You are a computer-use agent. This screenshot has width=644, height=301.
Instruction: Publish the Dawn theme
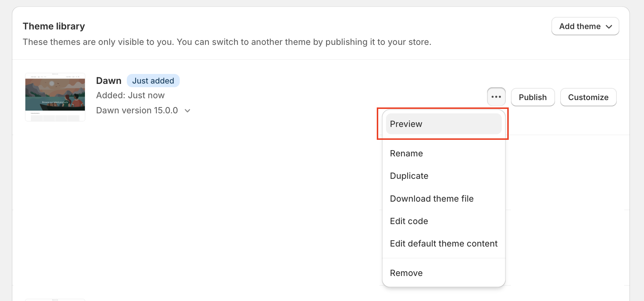point(533,97)
